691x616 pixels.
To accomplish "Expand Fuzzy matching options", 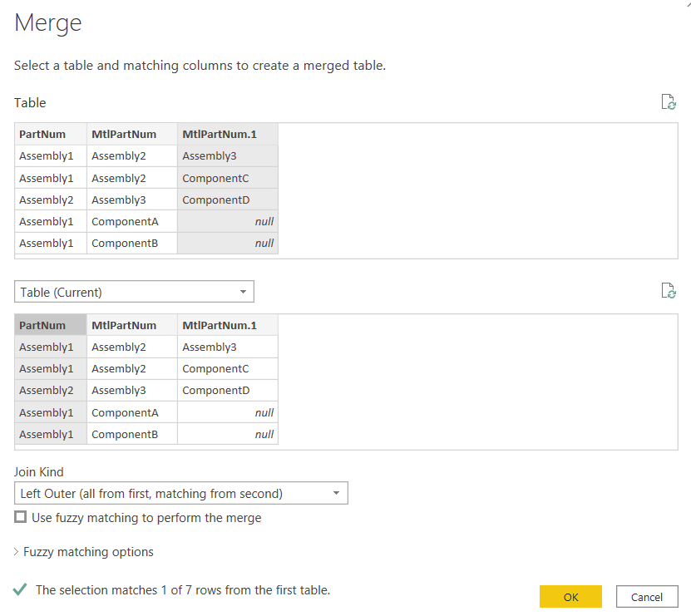I will click(84, 552).
